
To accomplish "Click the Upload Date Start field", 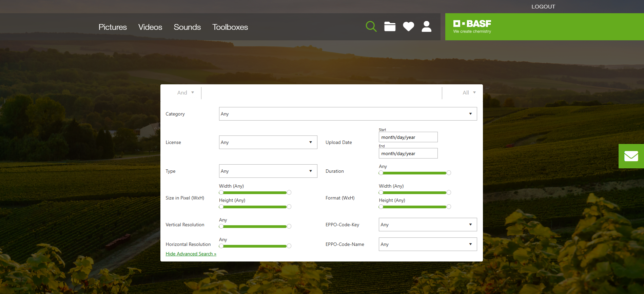I will pyautogui.click(x=408, y=137).
